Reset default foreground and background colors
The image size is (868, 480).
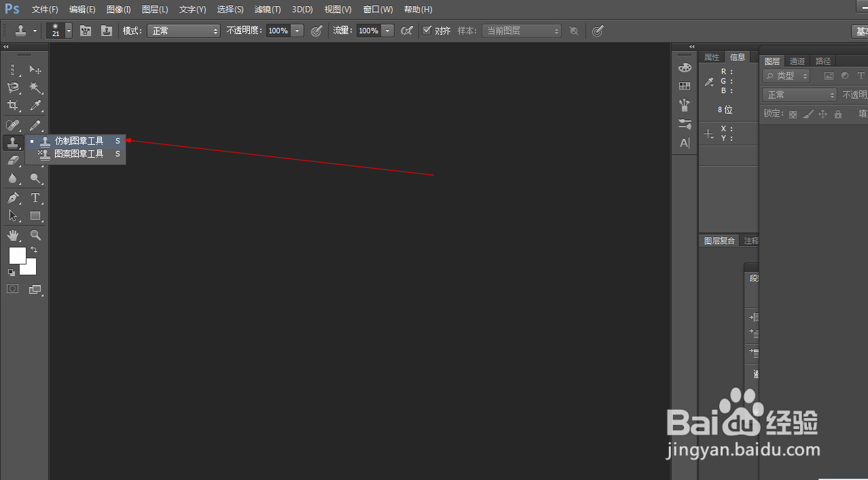click(x=12, y=272)
